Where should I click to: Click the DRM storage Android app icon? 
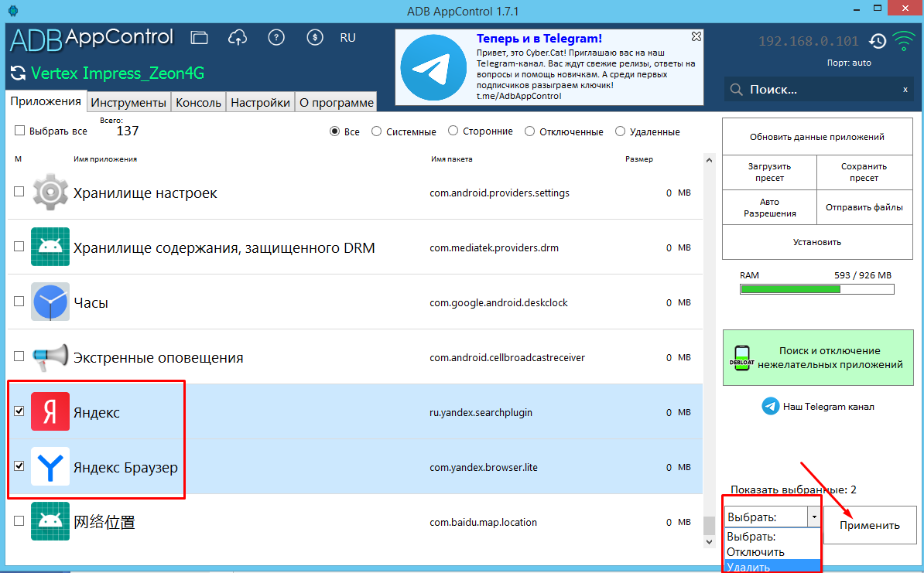pos(50,247)
